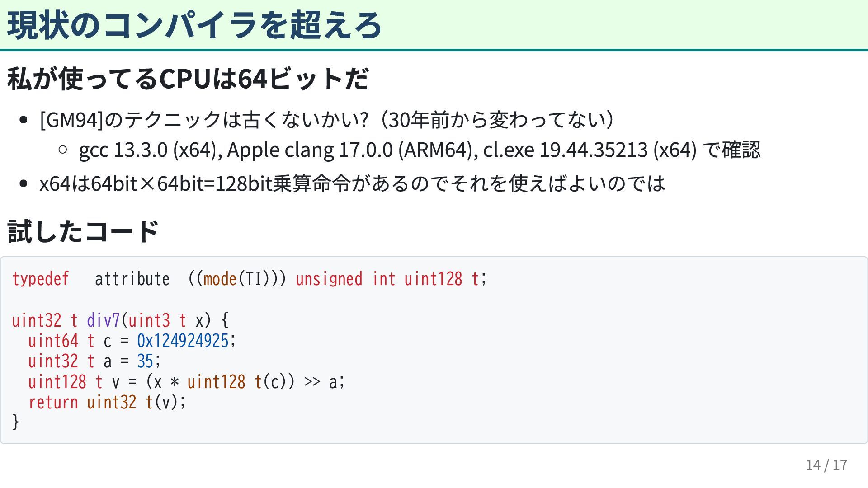Click the typedef keyword in code
868x488 pixels.
point(41,279)
